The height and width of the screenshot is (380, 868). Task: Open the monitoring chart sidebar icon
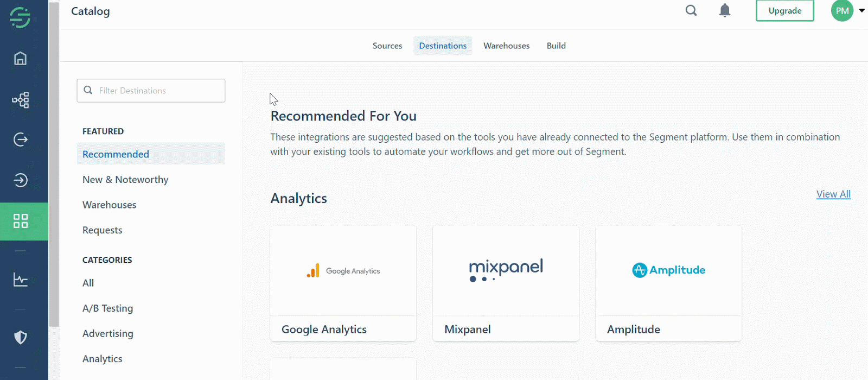(21, 280)
